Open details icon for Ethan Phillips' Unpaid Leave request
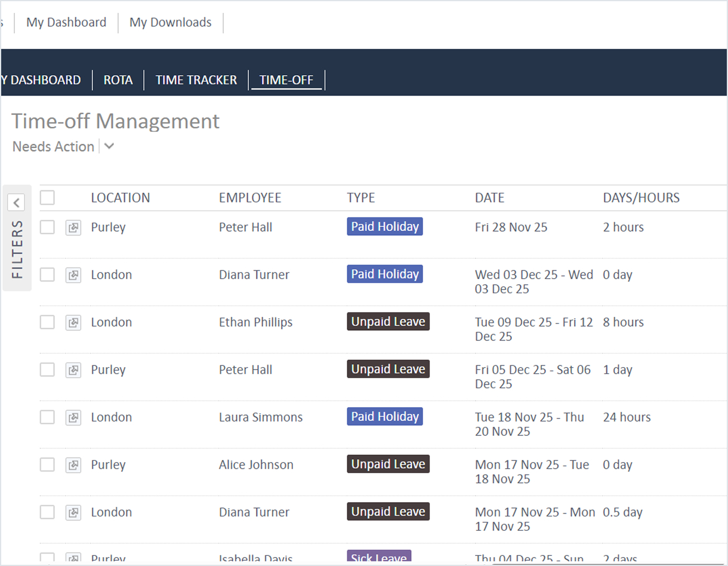This screenshot has width=728, height=566. point(73,322)
